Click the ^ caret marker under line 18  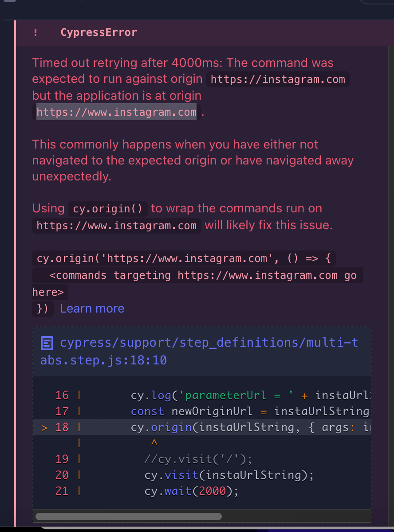pyautogui.click(x=154, y=442)
